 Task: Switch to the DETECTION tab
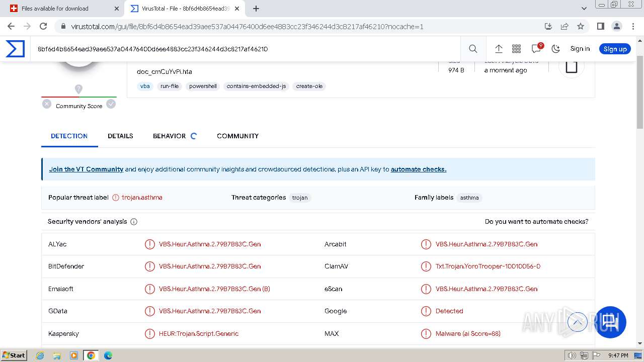point(69,136)
